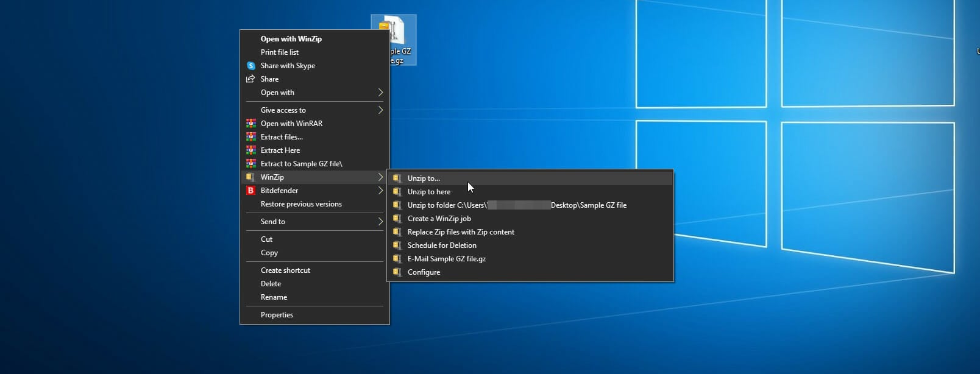Click WinRAR icon next to Open with WinRAR
Screen dimensions: 980x374
[x=250, y=123]
